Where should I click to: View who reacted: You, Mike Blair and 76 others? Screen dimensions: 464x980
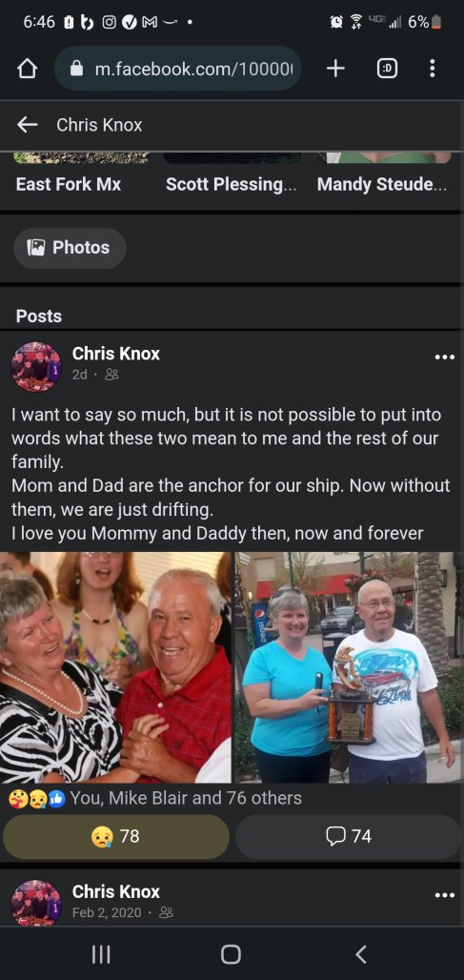tap(186, 798)
